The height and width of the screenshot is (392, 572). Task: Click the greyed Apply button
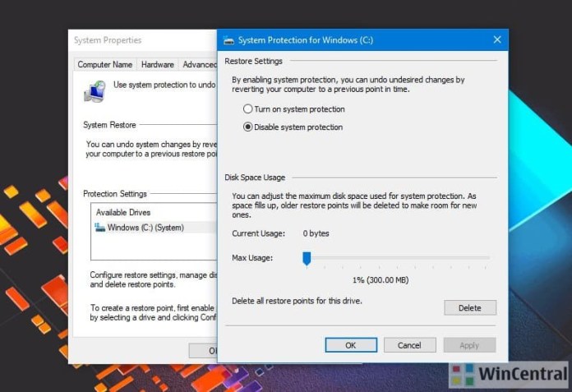click(x=469, y=345)
